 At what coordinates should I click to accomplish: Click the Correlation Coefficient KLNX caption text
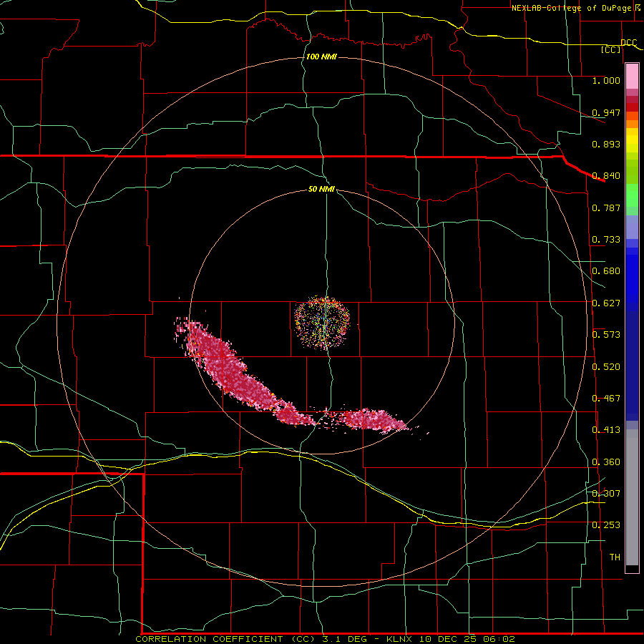coord(325,639)
